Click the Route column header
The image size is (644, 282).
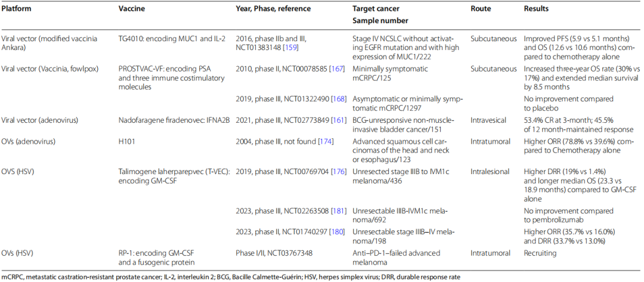(481, 10)
